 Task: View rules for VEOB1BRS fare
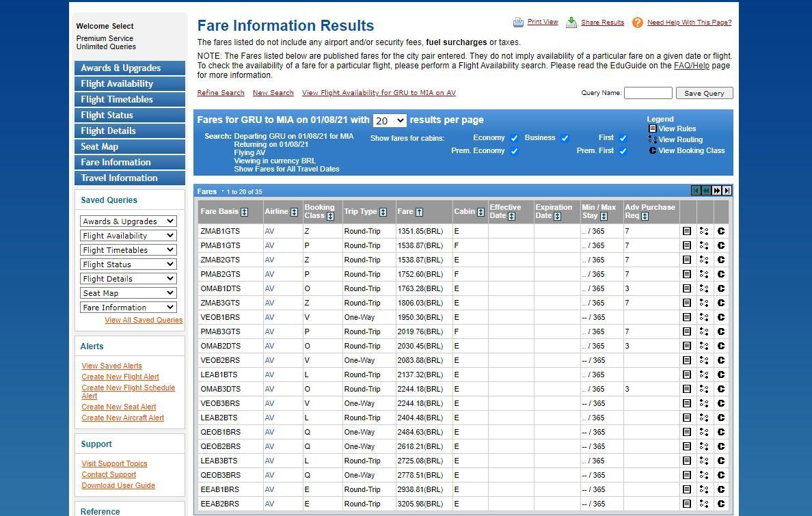pyautogui.click(x=687, y=317)
